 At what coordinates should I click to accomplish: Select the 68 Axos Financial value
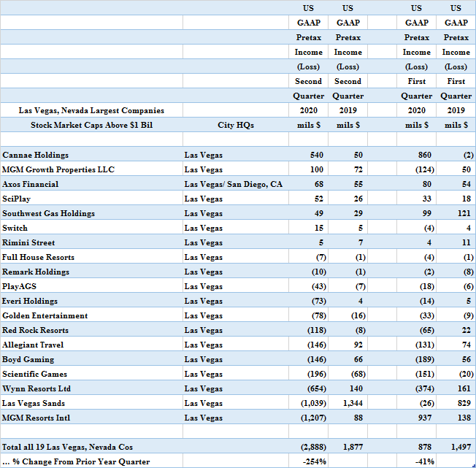(x=319, y=184)
